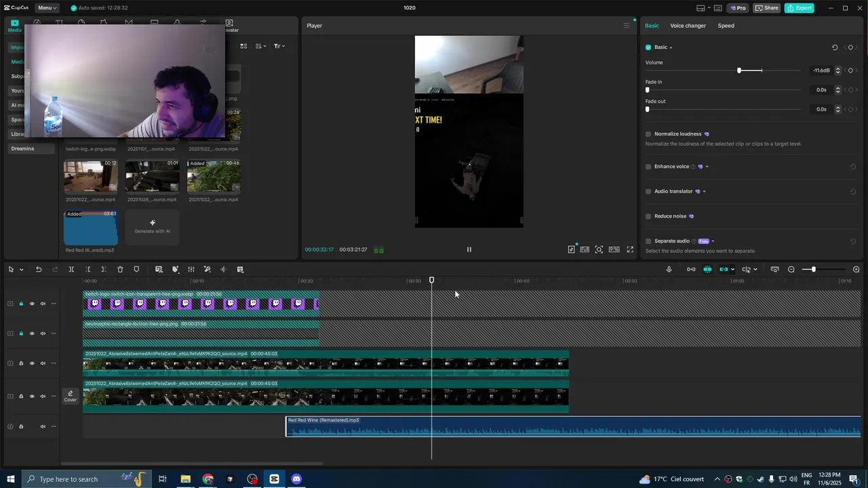Enable Reduce noise checkbox
This screenshot has height=488, width=868.
648,216
